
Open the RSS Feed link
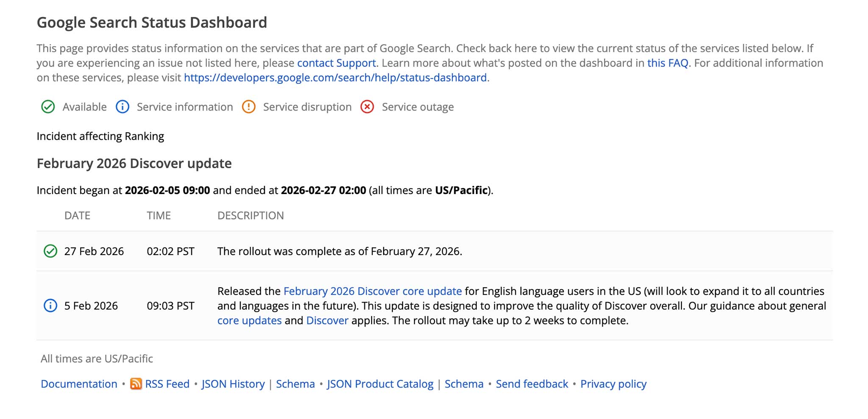pos(167,384)
